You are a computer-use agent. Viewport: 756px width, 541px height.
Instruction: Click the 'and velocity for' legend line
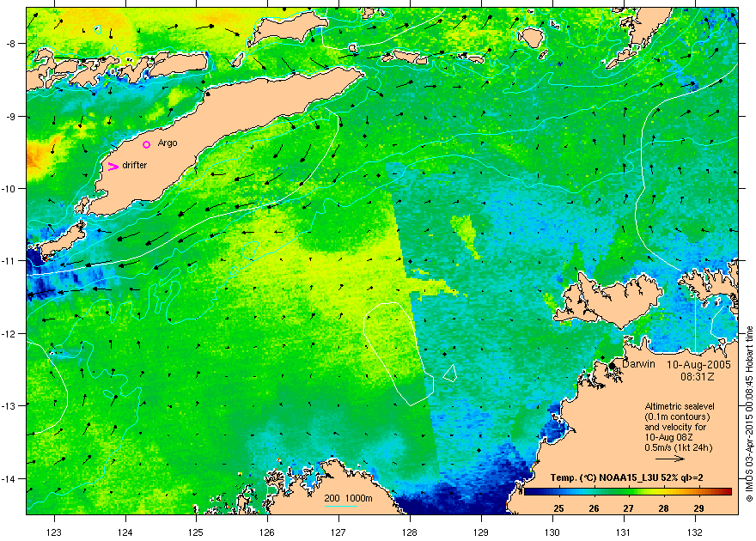(675, 427)
